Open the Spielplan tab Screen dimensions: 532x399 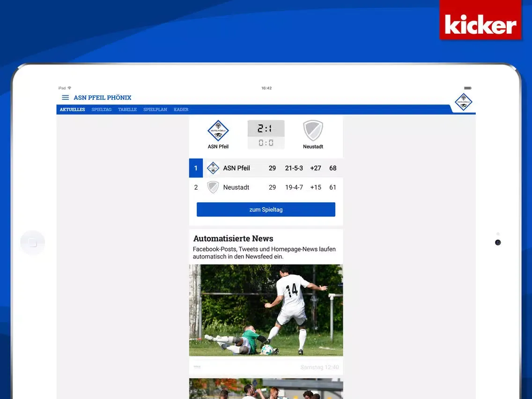155,110
